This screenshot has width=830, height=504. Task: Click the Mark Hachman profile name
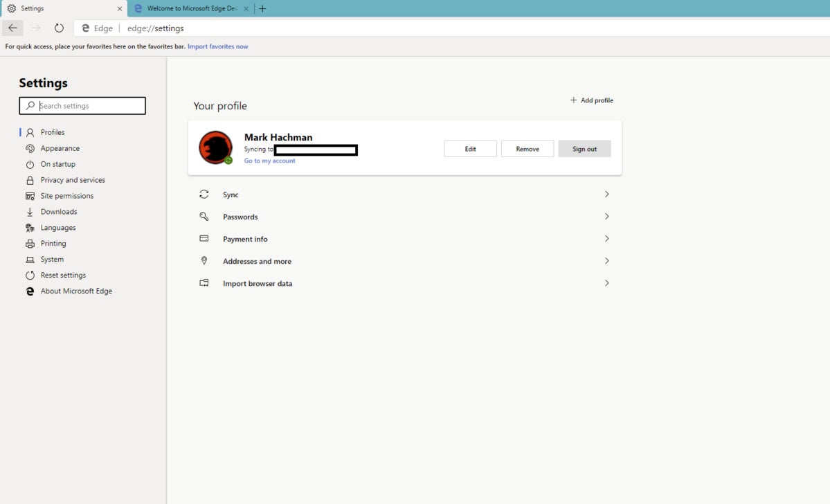(278, 137)
